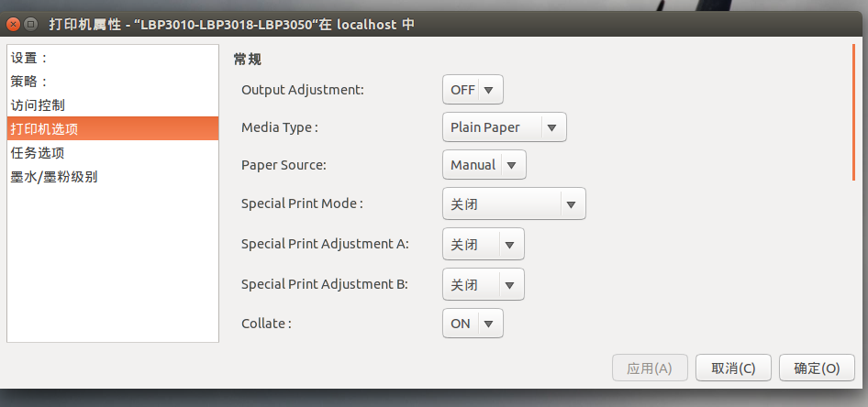This screenshot has height=407, width=868.
Task: Click the maximize button in the title bar
Action: coord(30,25)
